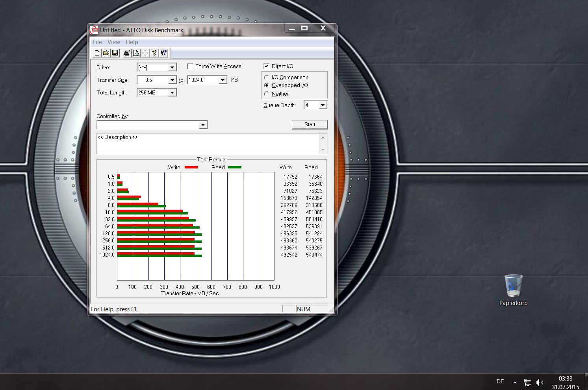Open the Papierkorb recycle bin icon
588x390 pixels.
[x=514, y=290]
